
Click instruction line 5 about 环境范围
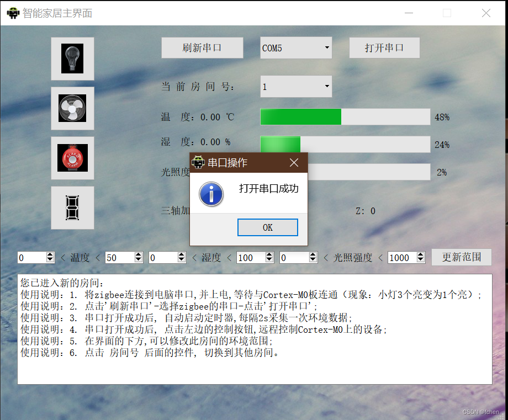146,341
